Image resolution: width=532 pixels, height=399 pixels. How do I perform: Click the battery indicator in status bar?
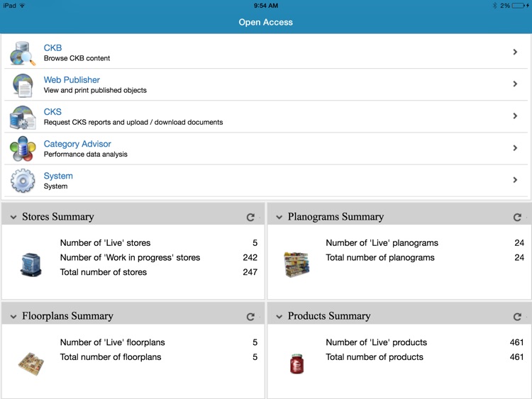(x=518, y=6)
